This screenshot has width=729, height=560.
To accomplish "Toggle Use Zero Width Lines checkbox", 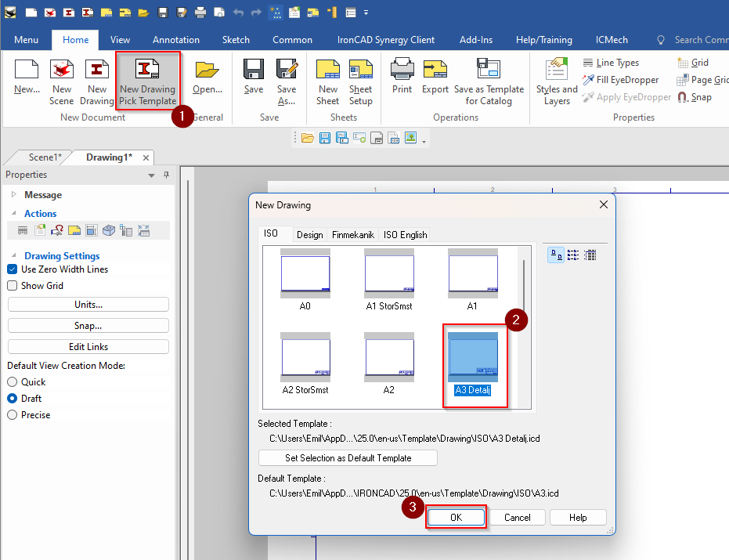I will coord(13,269).
